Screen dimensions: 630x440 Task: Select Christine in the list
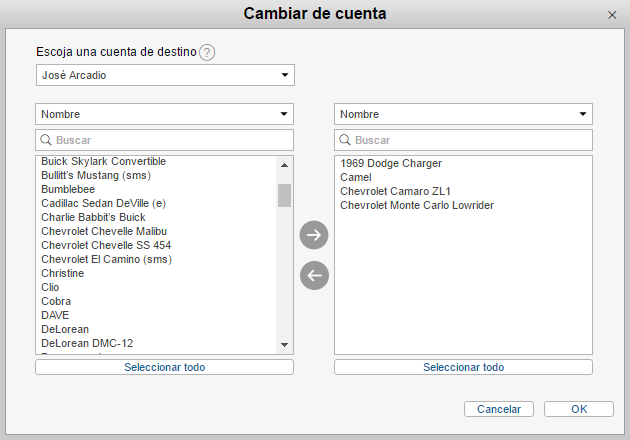click(x=63, y=273)
